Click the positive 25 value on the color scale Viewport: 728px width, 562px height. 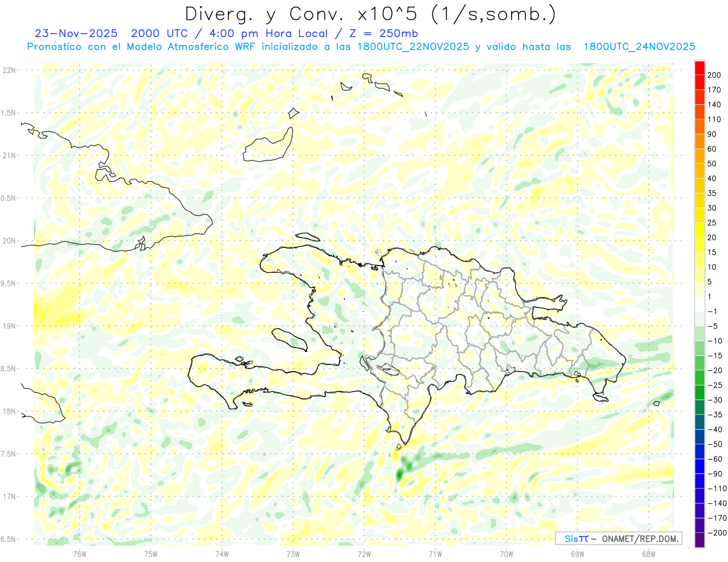coord(712,222)
